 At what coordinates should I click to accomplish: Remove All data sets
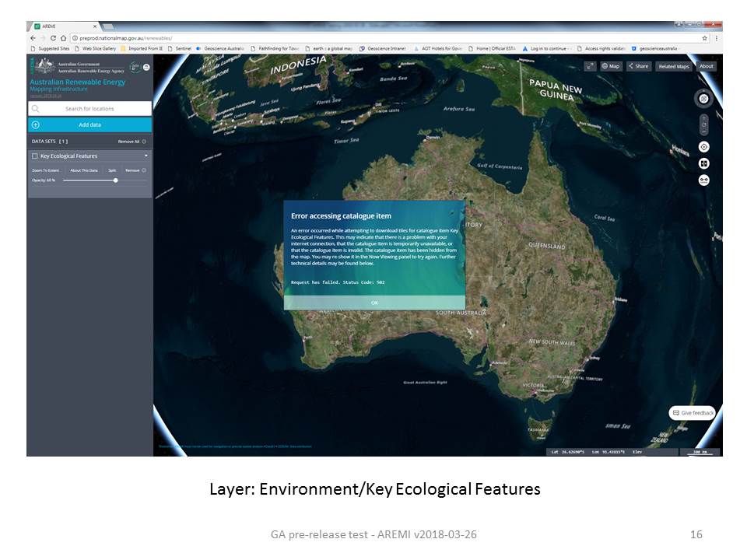tap(132, 142)
